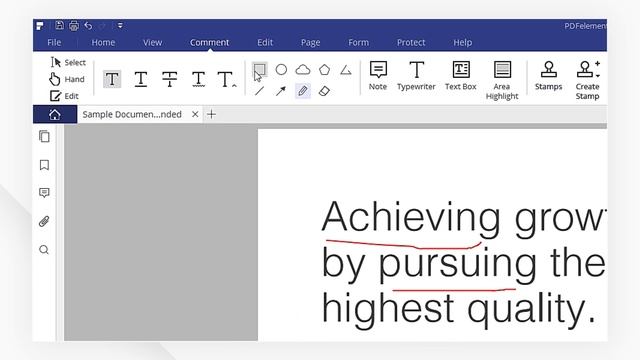Click the word 'pursuing' in the document
The image size is (640, 360).
click(x=458, y=266)
